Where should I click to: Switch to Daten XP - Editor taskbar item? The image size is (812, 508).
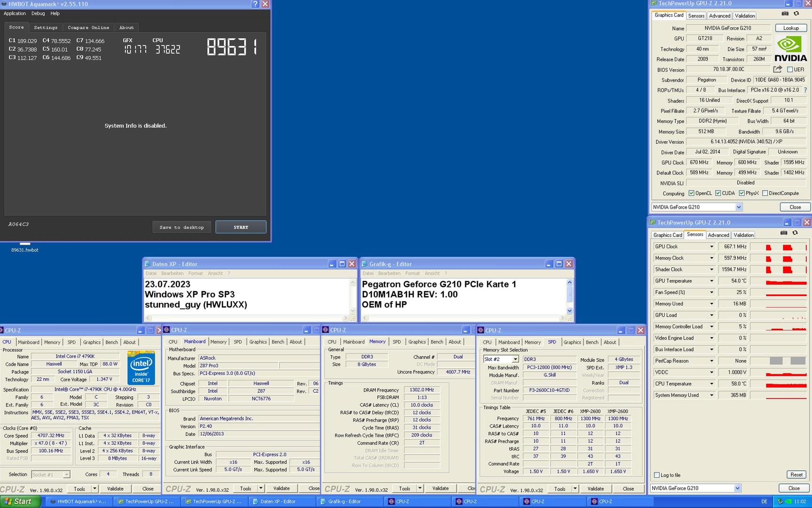tap(281, 501)
